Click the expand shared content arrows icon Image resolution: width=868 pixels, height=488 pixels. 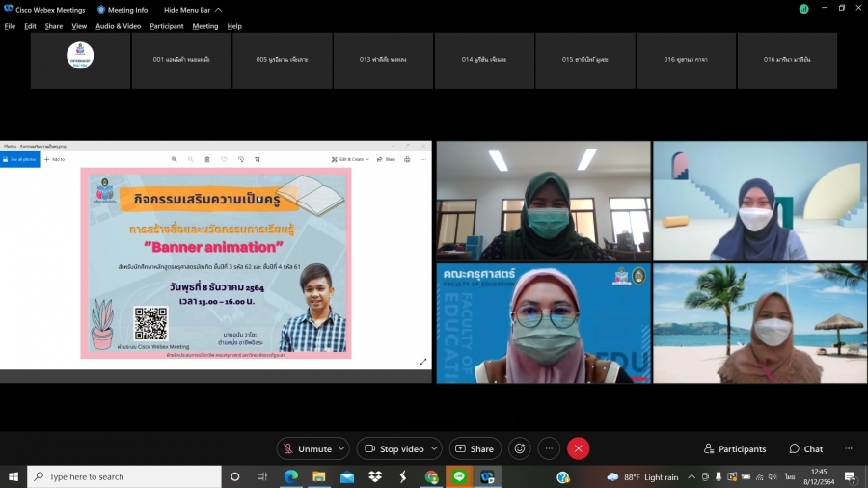[x=423, y=362]
